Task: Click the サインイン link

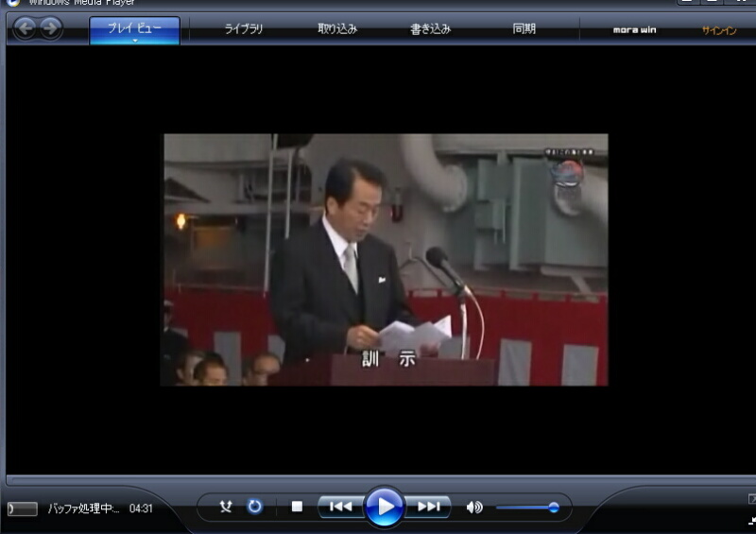Action: [719, 30]
